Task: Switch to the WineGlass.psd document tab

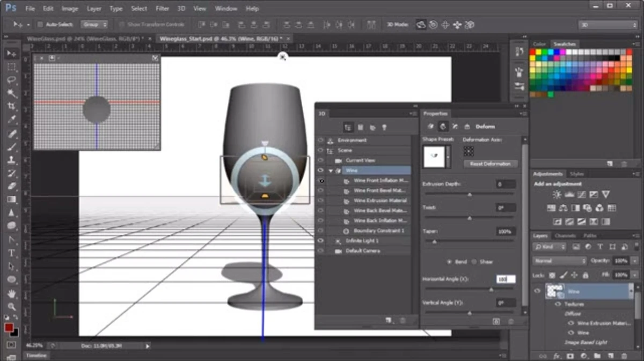Action: click(x=85, y=39)
